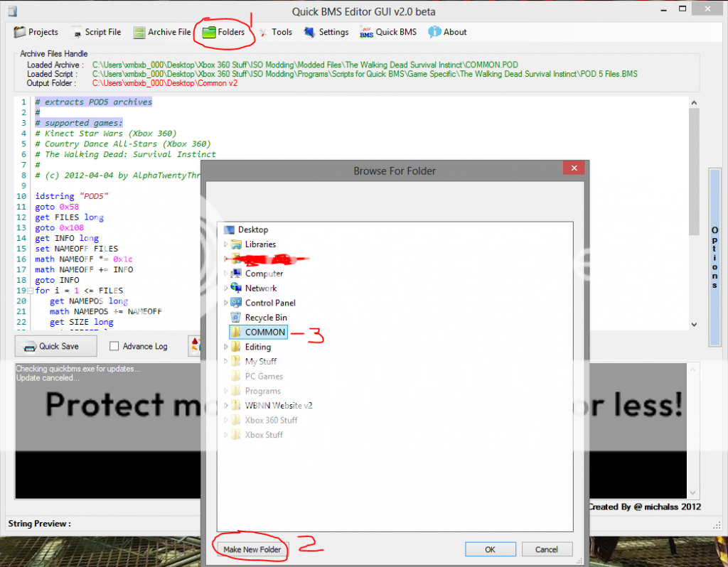The image size is (728, 567).
Task: Click the Quick Save button
Action: tap(55, 346)
